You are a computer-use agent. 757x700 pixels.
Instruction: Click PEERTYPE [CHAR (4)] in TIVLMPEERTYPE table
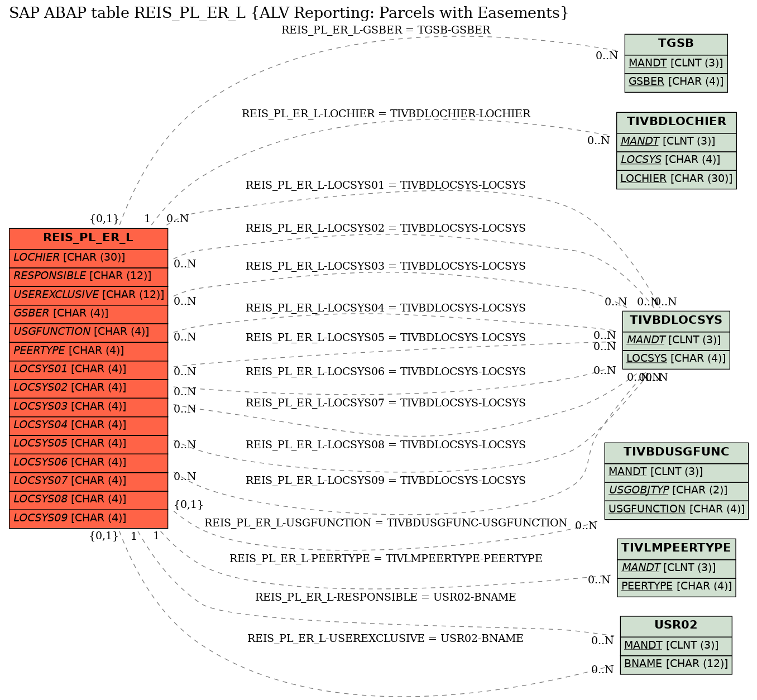coord(677,587)
